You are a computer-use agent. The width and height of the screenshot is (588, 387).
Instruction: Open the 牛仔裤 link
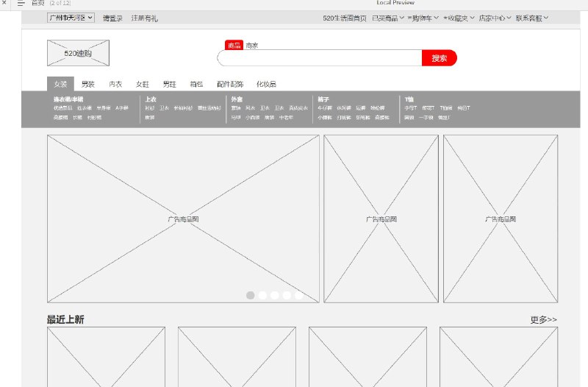[325, 108]
